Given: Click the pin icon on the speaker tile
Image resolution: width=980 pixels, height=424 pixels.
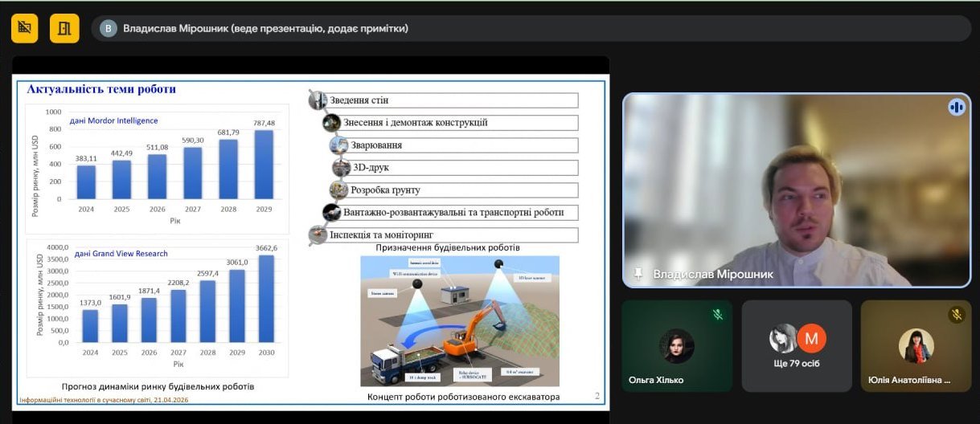Looking at the screenshot, I should [x=638, y=274].
